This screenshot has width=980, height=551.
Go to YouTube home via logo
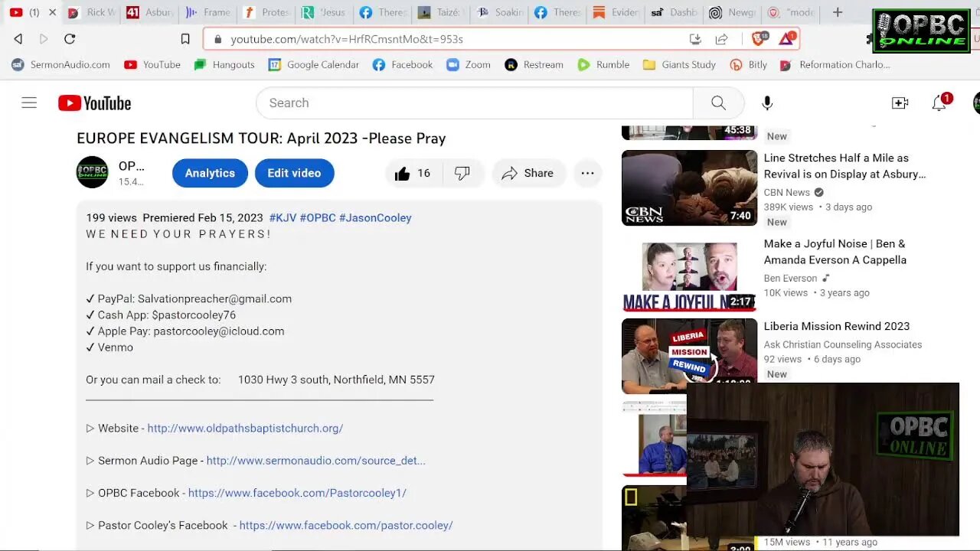tap(95, 103)
